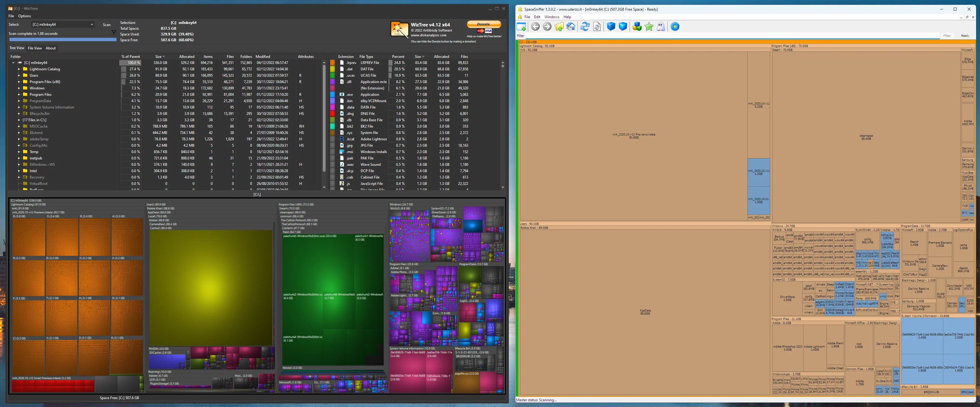Expand the Windows folder node

pos(19,88)
